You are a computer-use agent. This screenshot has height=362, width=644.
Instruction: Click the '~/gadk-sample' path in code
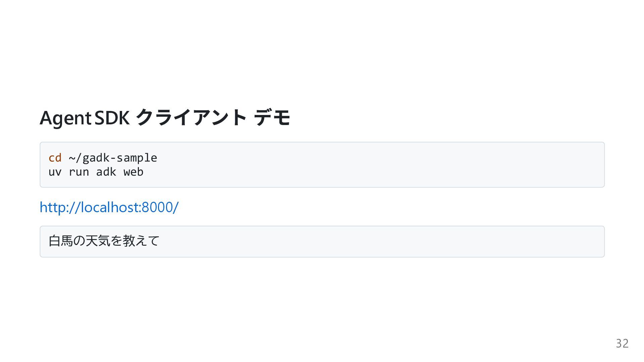coord(113,158)
